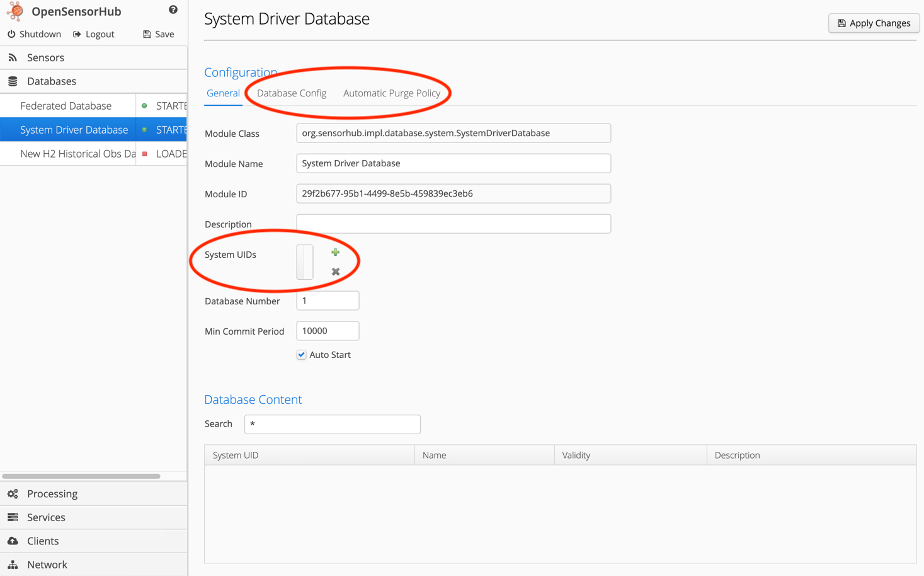Remove System UID entry with the X icon
The width and height of the screenshot is (924, 576).
click(335, 272)
